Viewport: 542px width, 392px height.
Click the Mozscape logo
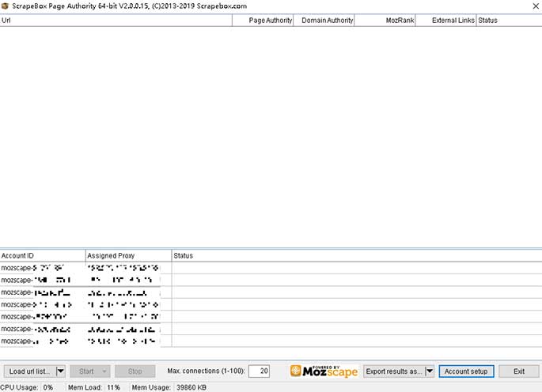[324, 371]
